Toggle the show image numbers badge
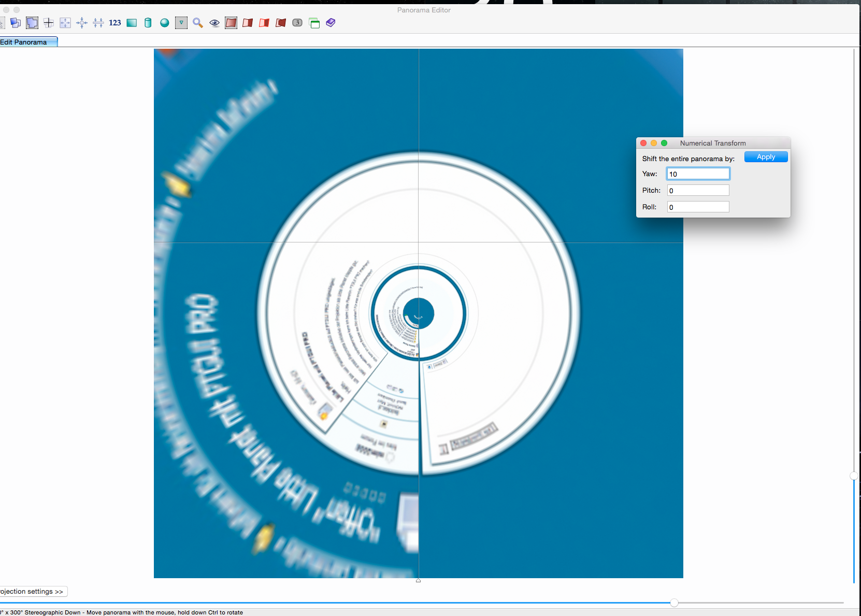This screenshot has width=861, height=616. tap(297, 23)
